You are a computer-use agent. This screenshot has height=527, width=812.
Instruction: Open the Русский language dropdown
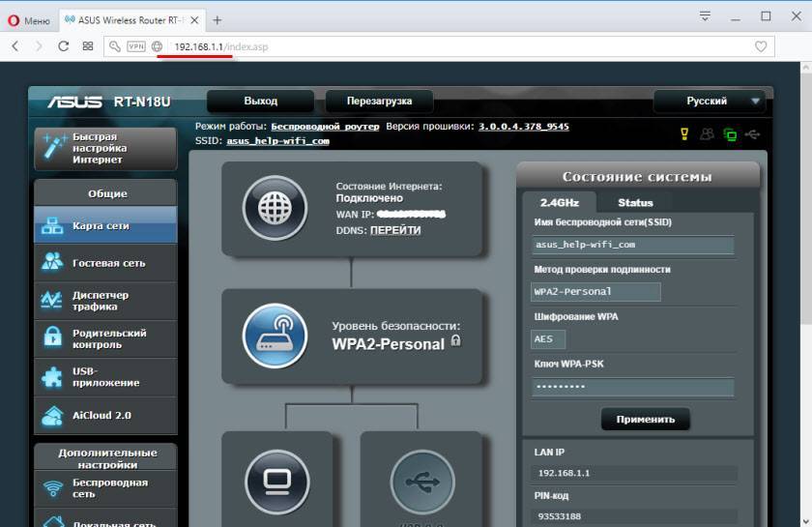tap(710, 101)
